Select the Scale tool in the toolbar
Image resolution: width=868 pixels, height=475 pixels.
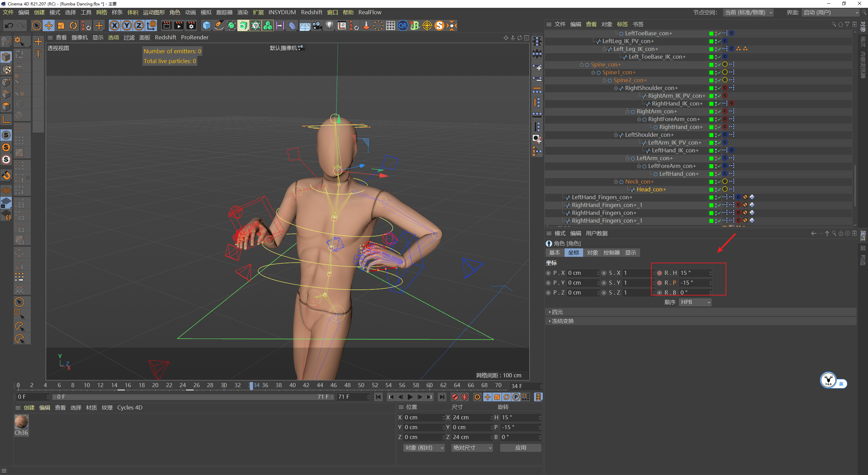[x=61, y=25]
